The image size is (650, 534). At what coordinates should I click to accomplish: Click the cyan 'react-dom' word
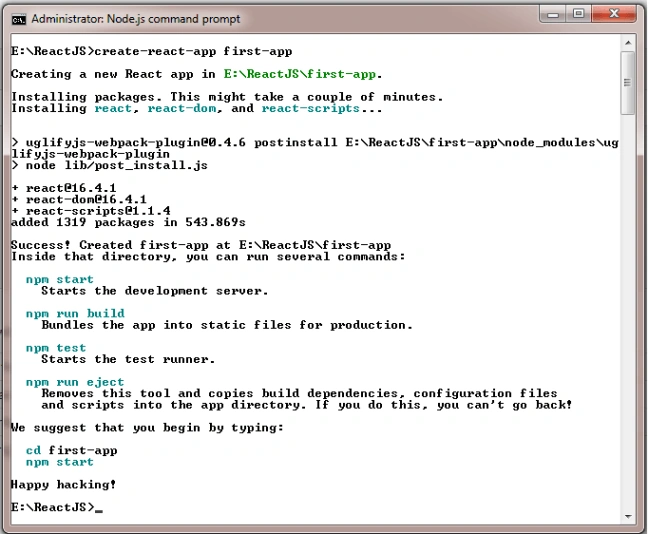pos(182,109)
